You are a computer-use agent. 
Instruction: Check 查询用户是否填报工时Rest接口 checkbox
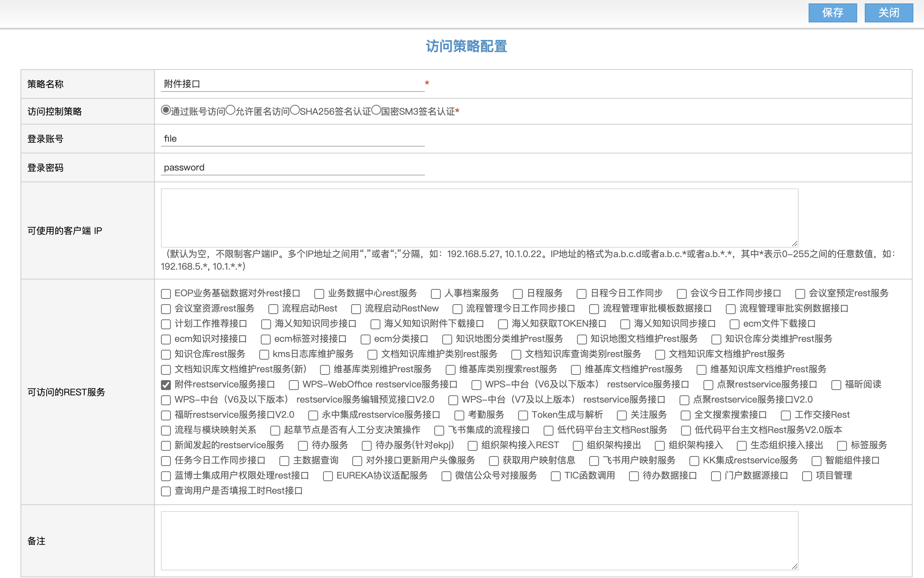166,491
